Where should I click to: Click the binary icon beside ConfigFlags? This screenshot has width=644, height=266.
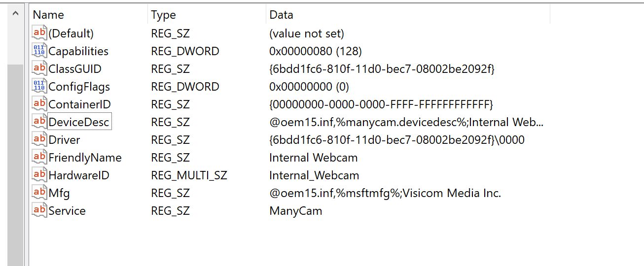[x=39, y=87]
